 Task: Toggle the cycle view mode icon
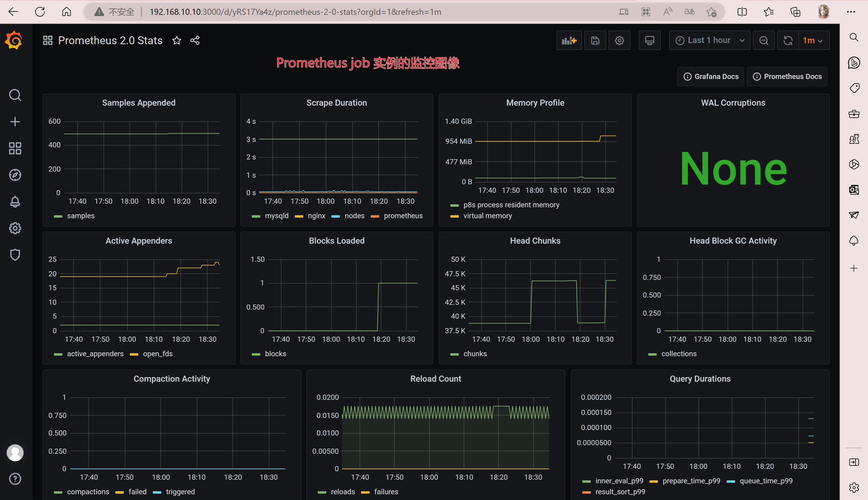click(650, 41)
